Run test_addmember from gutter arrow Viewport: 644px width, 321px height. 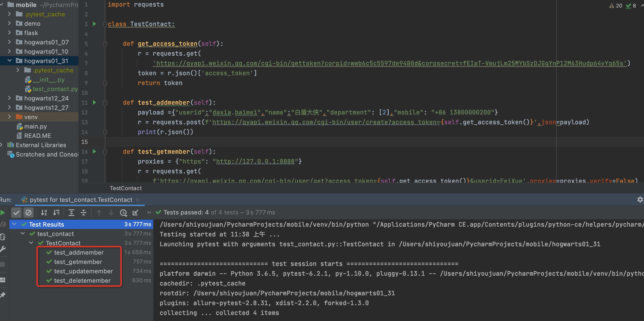click(95, 102)
